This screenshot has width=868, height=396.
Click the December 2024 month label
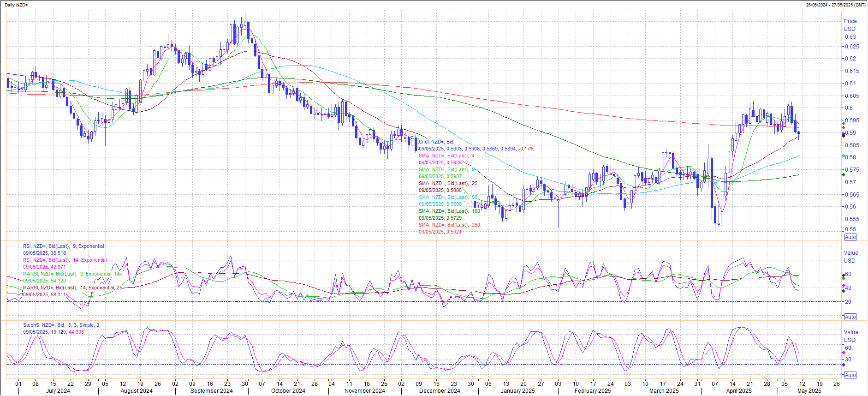(440, 391)
